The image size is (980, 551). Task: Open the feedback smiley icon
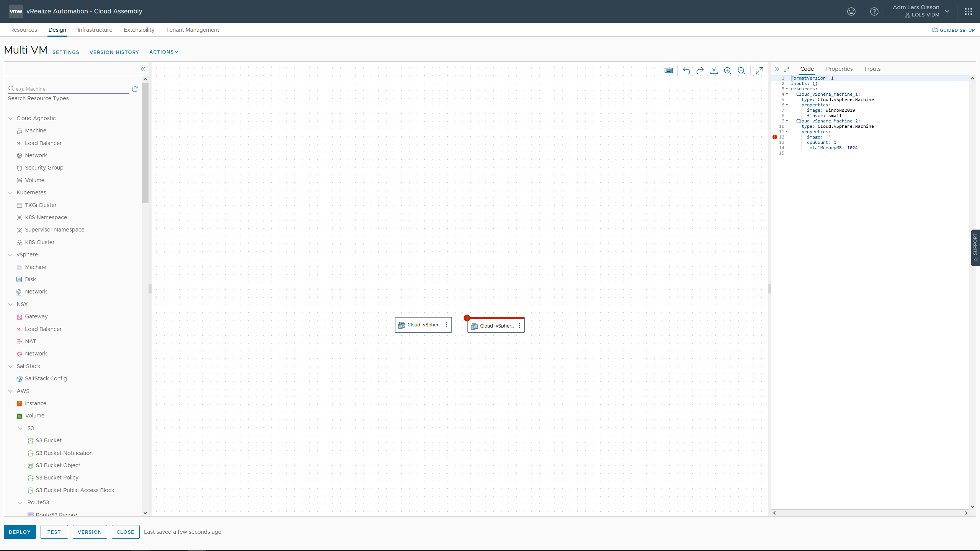point(851,11)
